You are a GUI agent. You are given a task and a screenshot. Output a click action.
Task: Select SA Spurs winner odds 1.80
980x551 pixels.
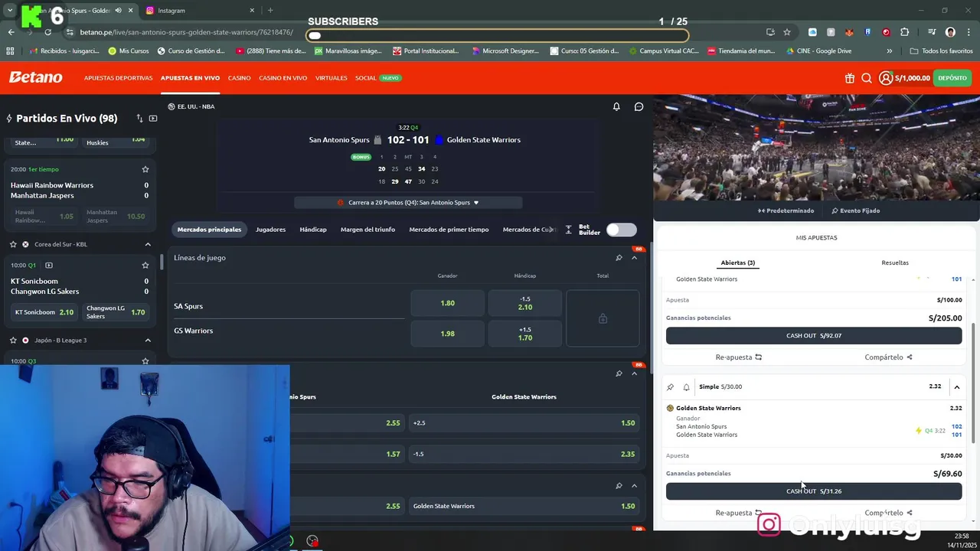(448, 303)
